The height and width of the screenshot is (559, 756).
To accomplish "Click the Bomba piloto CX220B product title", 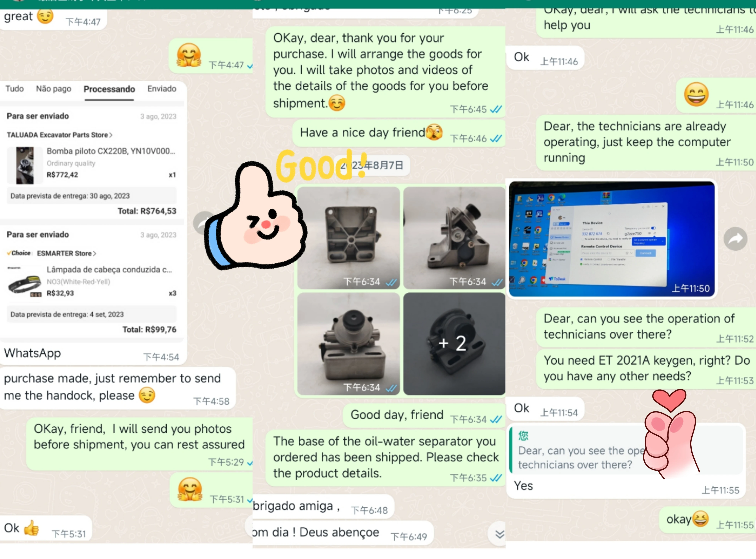I will click(x=111, y=151).
